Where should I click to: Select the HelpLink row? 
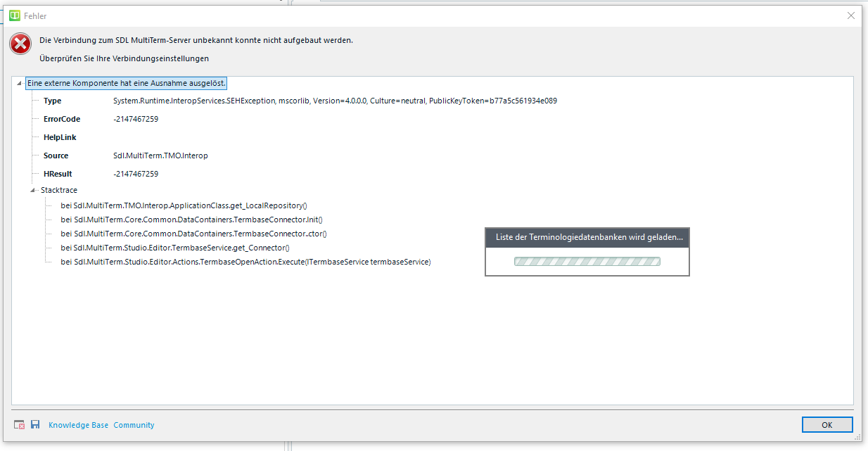point(60,137)
